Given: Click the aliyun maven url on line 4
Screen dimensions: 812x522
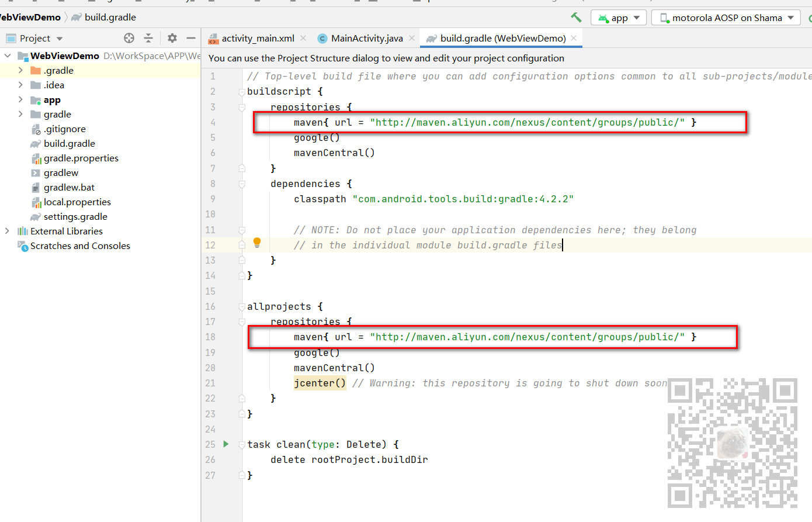Looking at the screenshot, I should tap(528, 122).
